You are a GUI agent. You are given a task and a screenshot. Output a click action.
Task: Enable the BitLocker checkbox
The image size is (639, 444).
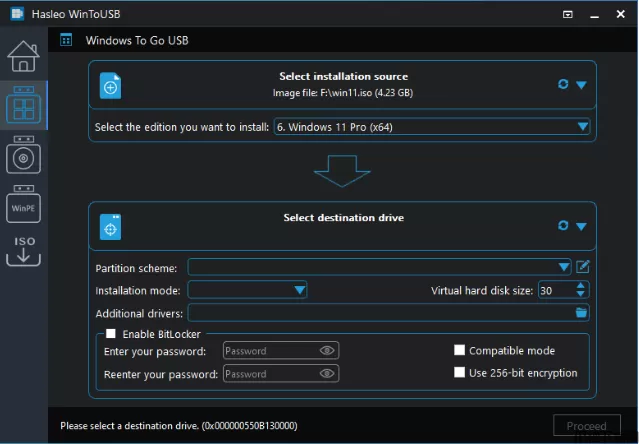[111, 334]
